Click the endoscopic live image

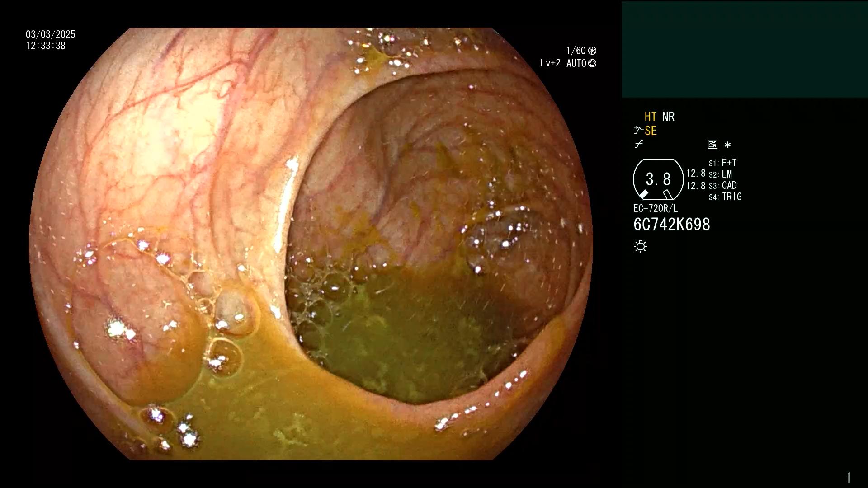point(311,244)
